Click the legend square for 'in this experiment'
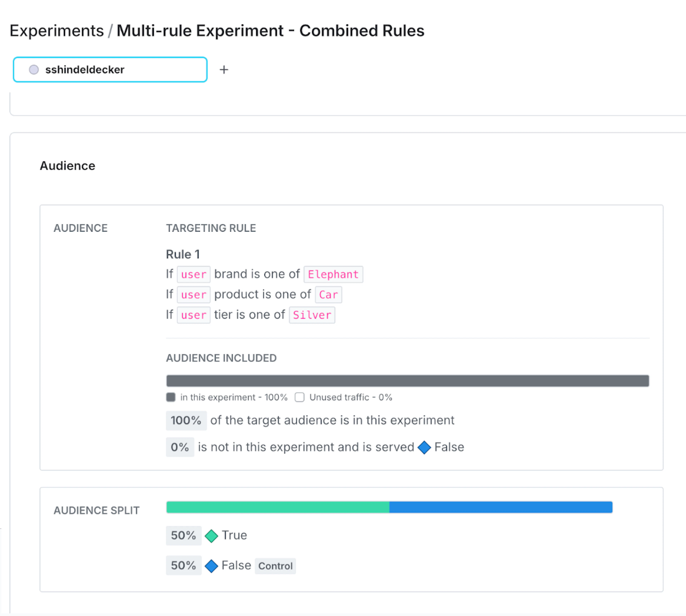Viewport: 686px width, 616px height. 171,397
